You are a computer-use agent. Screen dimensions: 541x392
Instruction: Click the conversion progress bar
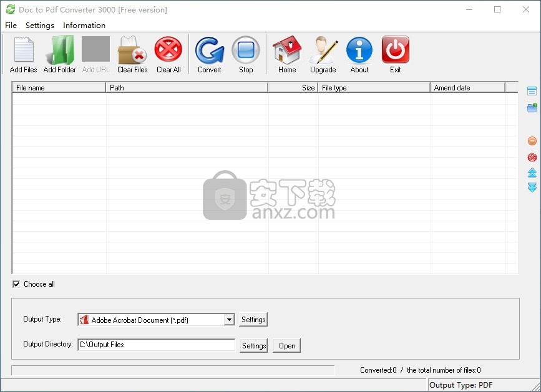pos(173,370)
